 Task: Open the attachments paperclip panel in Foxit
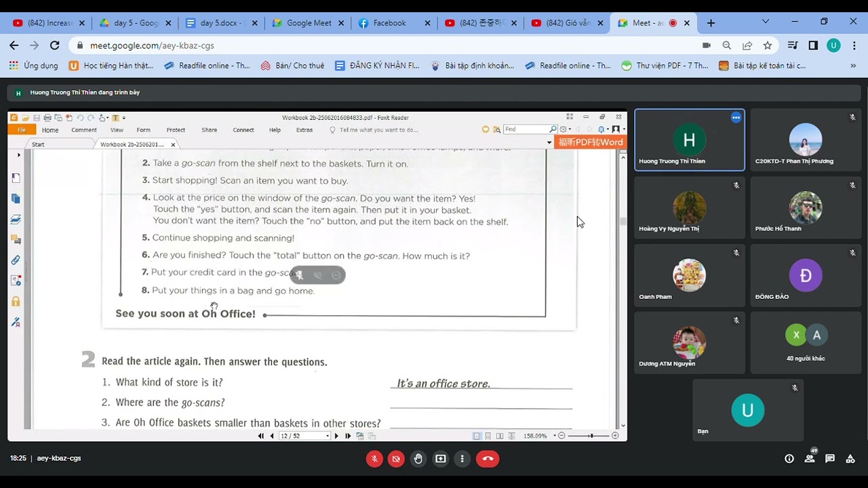(16, 260)
